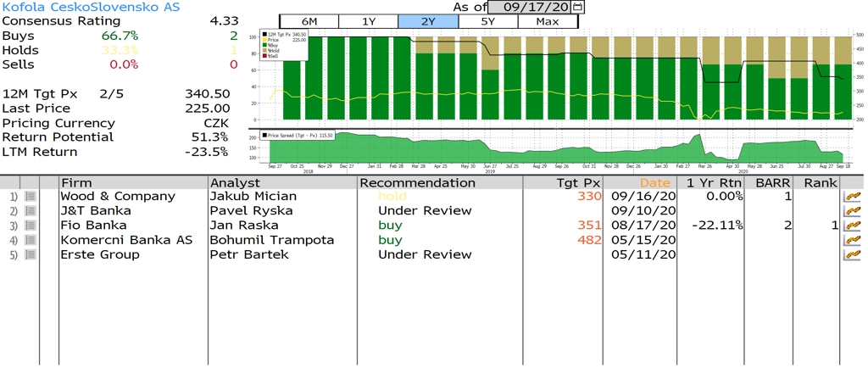
Task: Select the 2Y chart range tab
Action: [428, 21]
